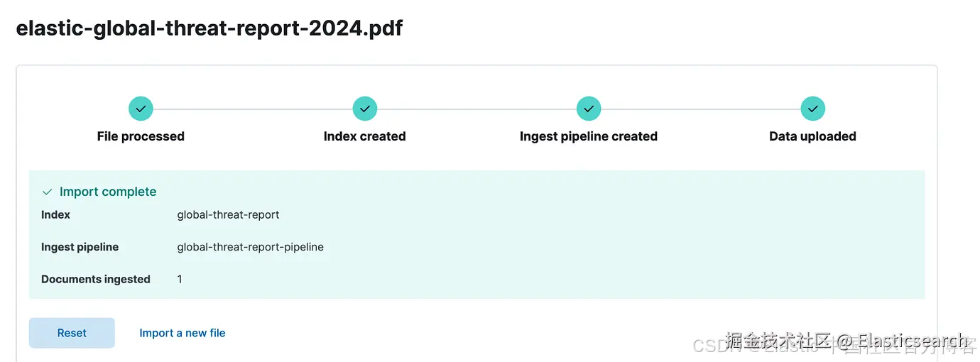Select the File processed step label
The height and width of the screenshot is (362, 980).
(x=141, y=136)
